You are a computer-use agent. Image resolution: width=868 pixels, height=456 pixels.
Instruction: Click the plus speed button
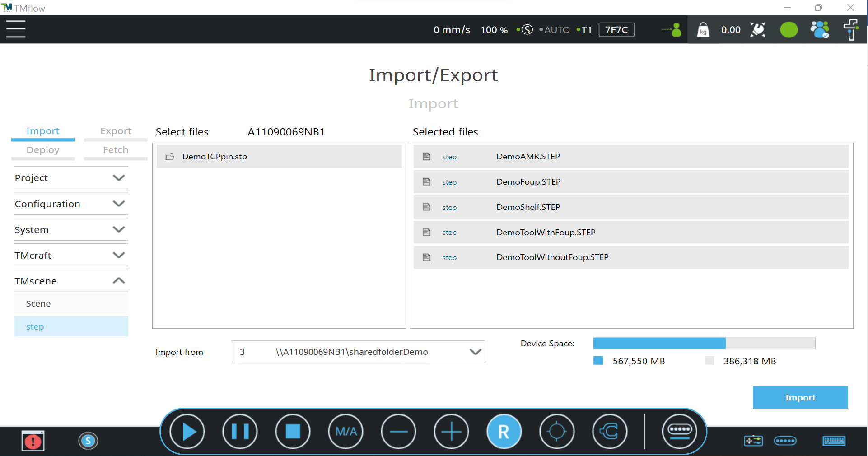click(x=451, y=432)
